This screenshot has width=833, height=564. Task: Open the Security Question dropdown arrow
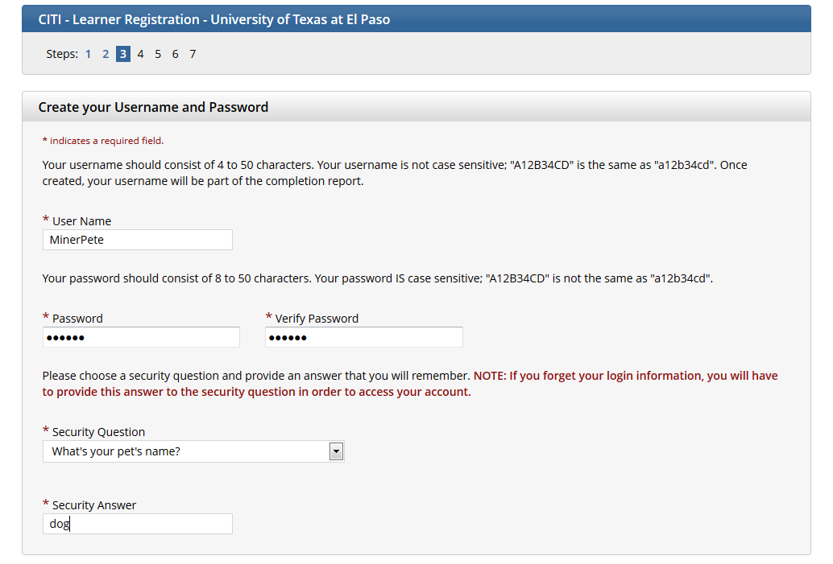(336, 451)
